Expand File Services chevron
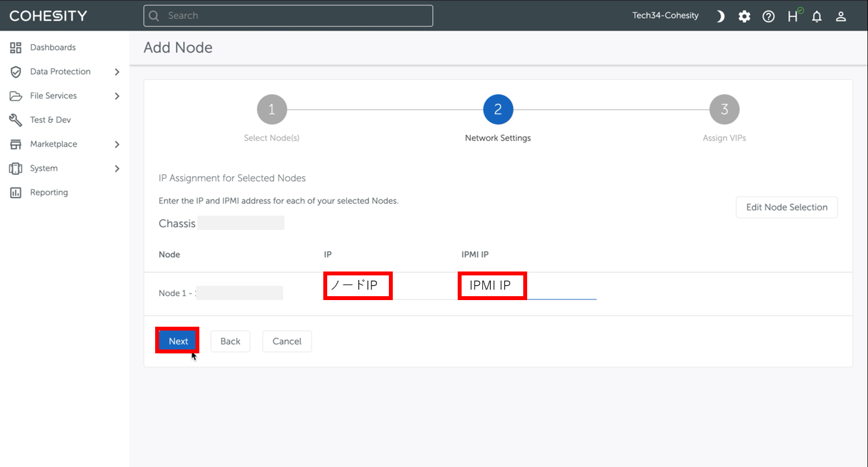Image resolution: width=868 pixels, height=467 pixels. click(117, 96)
